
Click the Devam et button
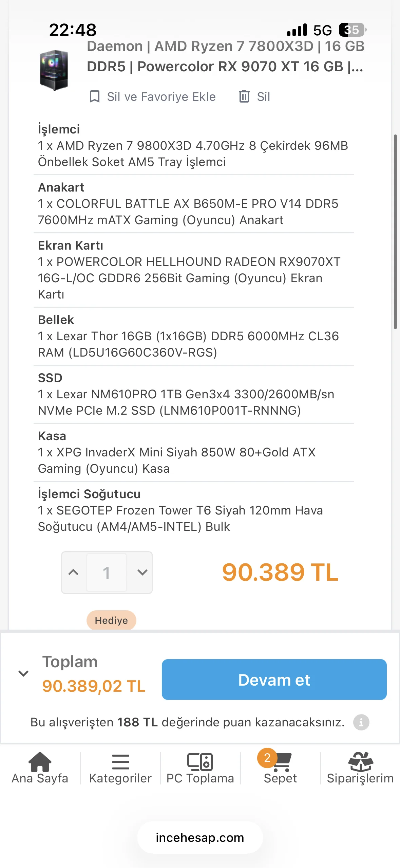pyautogui.click(x=274, y=680)
